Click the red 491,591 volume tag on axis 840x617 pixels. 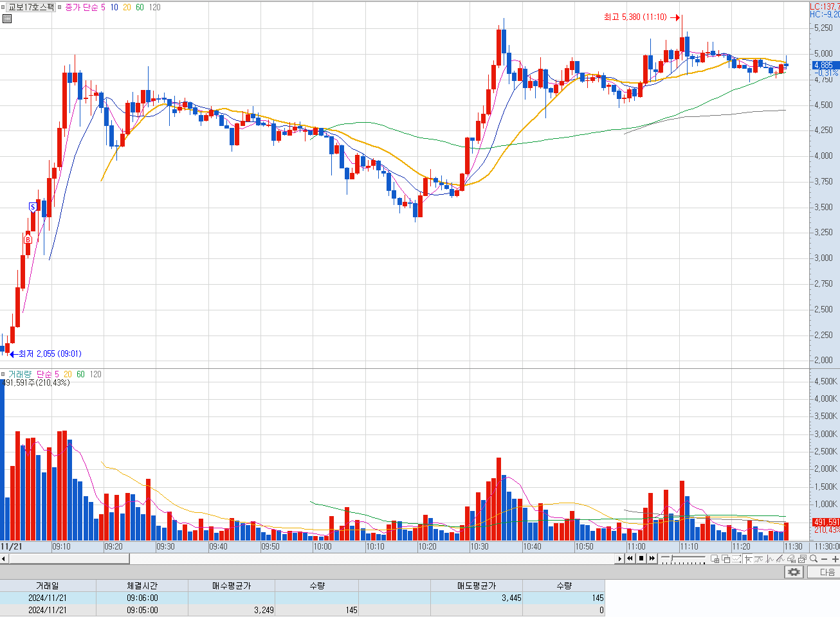coord(826,522)
